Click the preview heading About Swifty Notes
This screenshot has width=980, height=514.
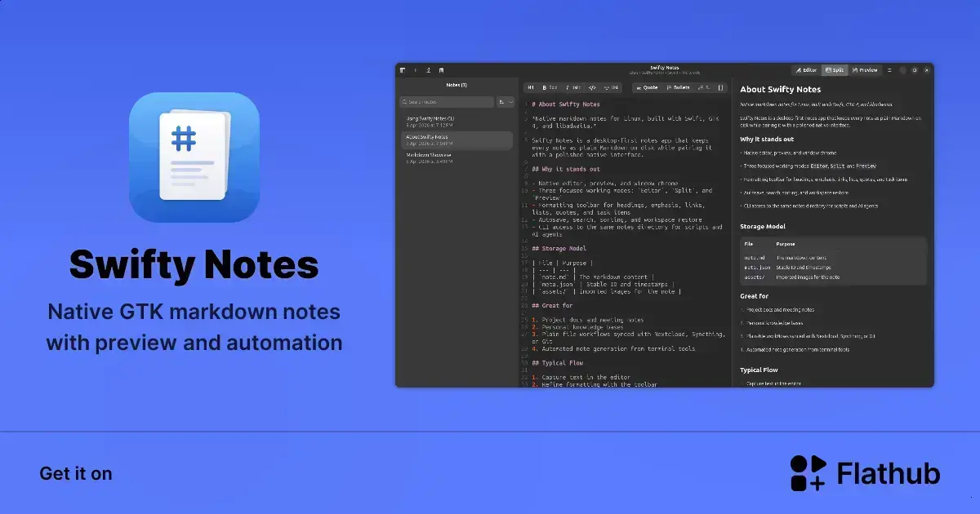coord(781,89)
